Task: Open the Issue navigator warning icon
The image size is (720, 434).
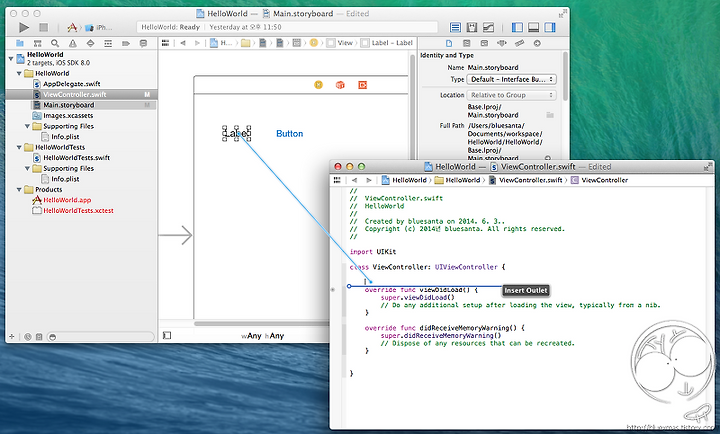Action: pyautogui.click(x=73, y=43)
